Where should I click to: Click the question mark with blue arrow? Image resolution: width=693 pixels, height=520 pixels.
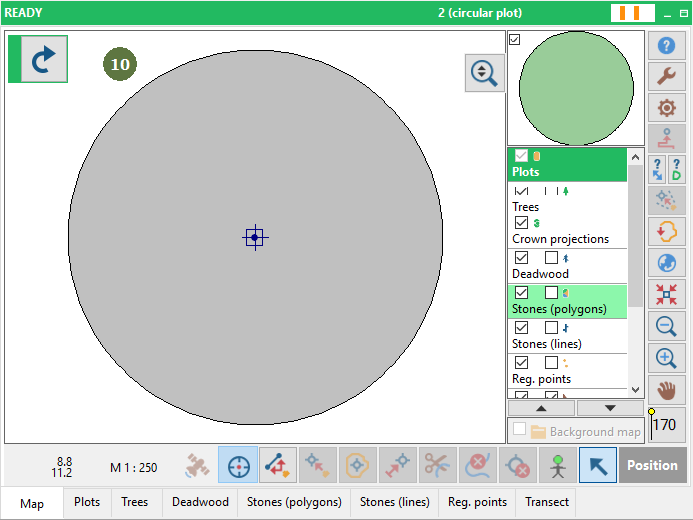point(657,170)
